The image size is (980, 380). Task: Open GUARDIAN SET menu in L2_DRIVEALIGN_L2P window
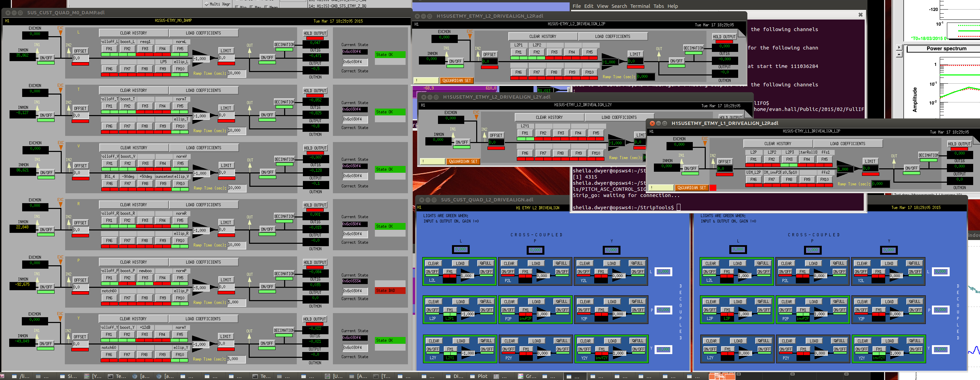[456, 81]
